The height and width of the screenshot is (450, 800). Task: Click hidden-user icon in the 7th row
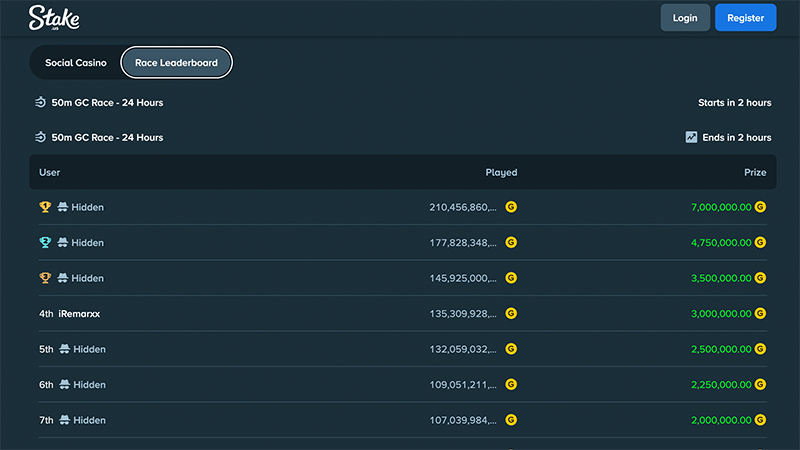coord(64,419)
